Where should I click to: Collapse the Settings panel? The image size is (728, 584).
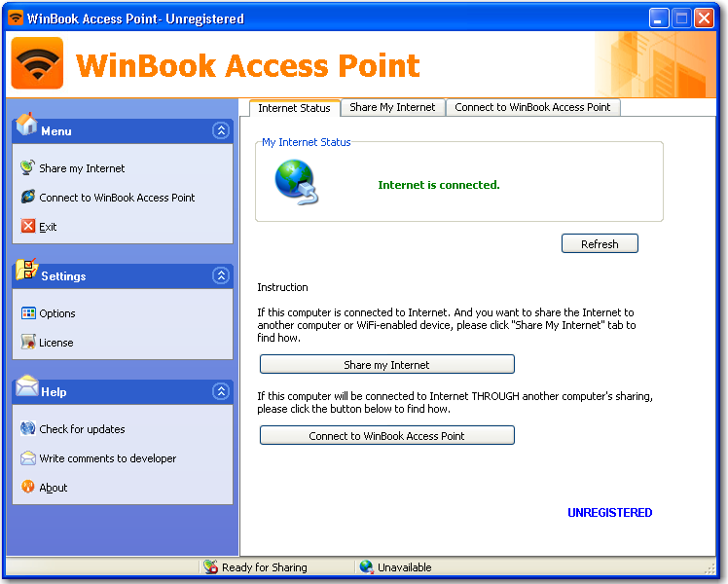221,275
